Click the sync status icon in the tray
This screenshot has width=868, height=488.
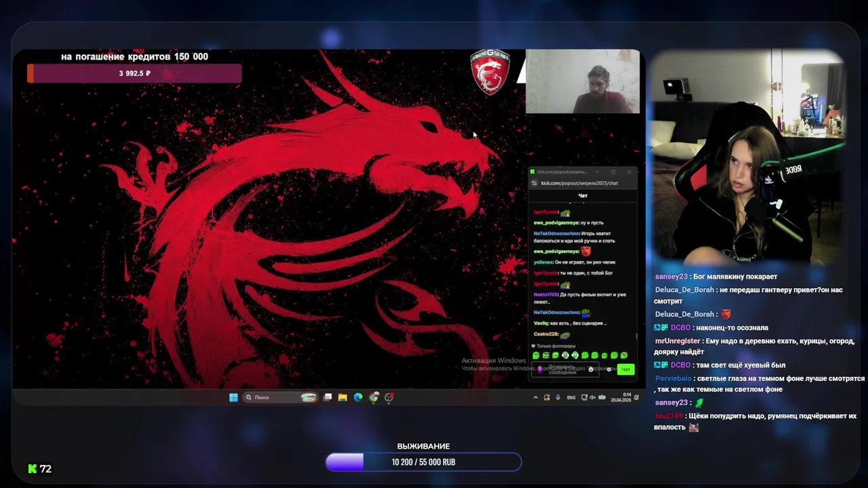547,398
